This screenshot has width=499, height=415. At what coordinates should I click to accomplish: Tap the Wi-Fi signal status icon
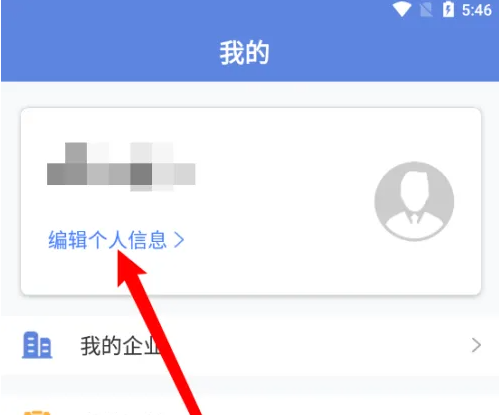tap(401, 9)
